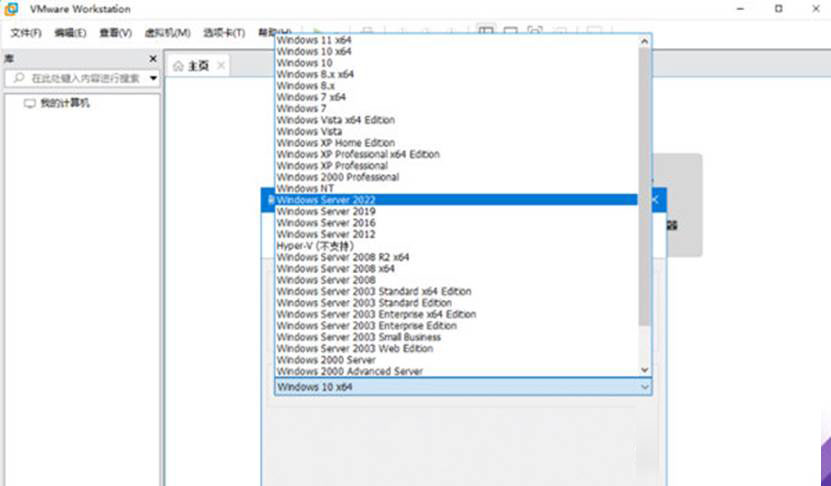
Task: Open the 虚拟机(M) menu
Action: coord(167,33)
